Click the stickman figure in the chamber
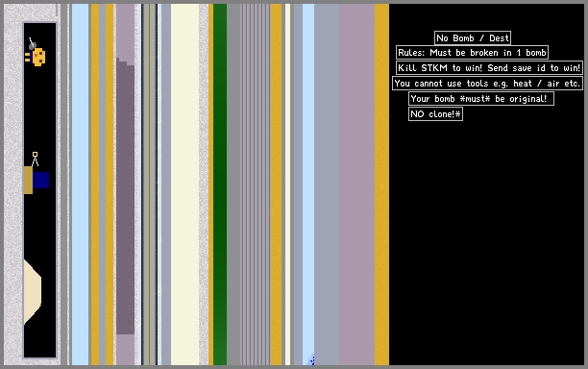Viewport: 588px width, 369px height. coord(35,159)
